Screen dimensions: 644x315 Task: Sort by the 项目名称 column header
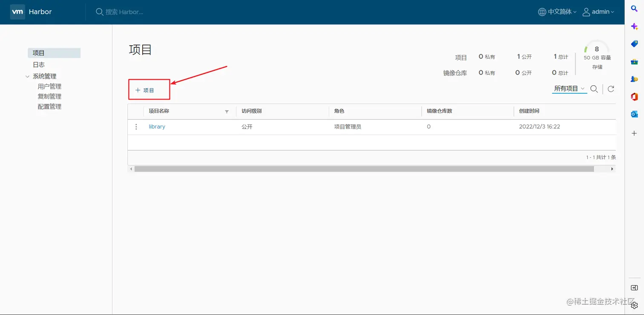point(159,111)
